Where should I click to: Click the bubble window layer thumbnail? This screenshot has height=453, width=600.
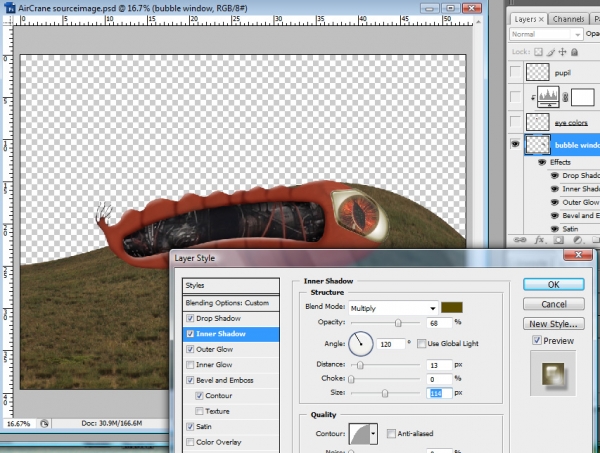point(538,145)
